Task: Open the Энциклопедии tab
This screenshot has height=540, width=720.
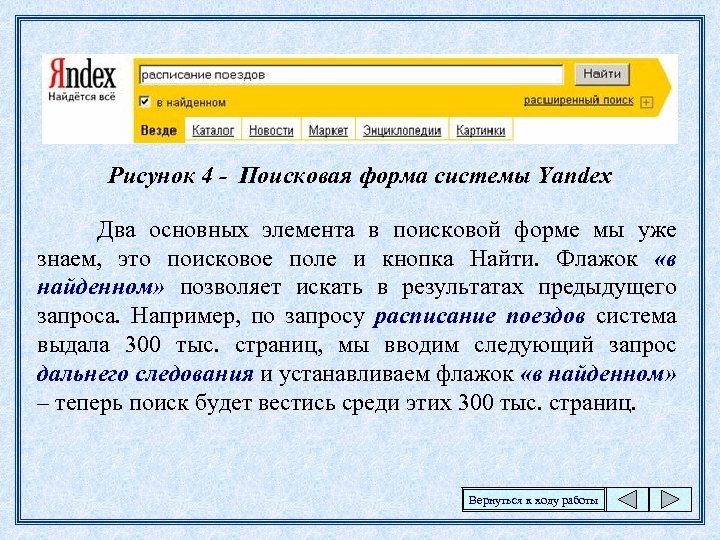Action: pos(402,131)
